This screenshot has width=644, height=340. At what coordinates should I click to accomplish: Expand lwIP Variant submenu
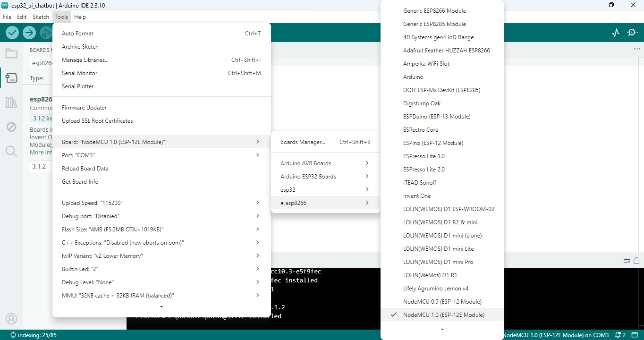coord(161,256)
